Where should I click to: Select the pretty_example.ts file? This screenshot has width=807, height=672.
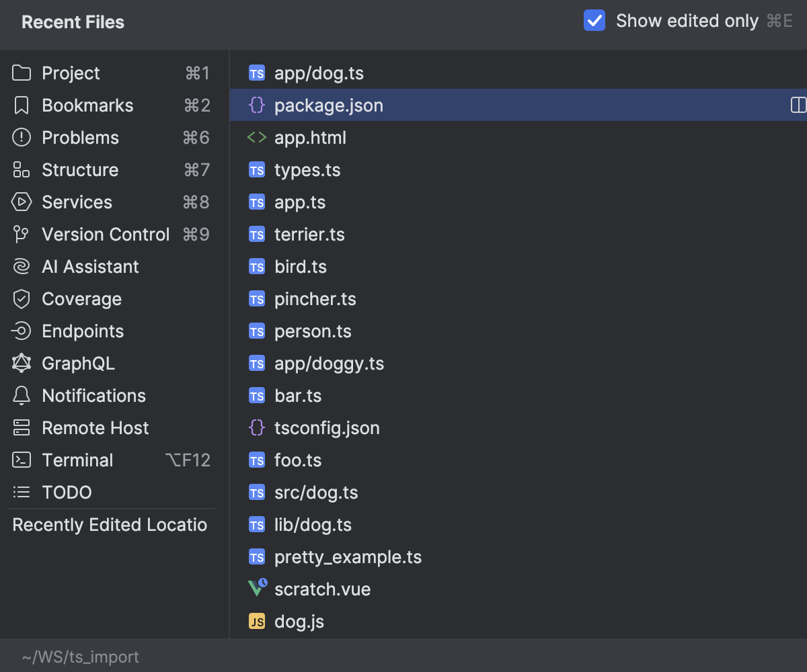[348, 556]
